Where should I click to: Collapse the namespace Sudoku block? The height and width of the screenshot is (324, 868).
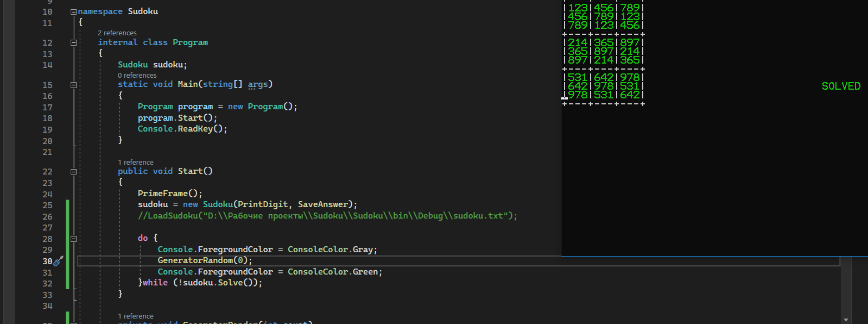(x=73, y=12)
